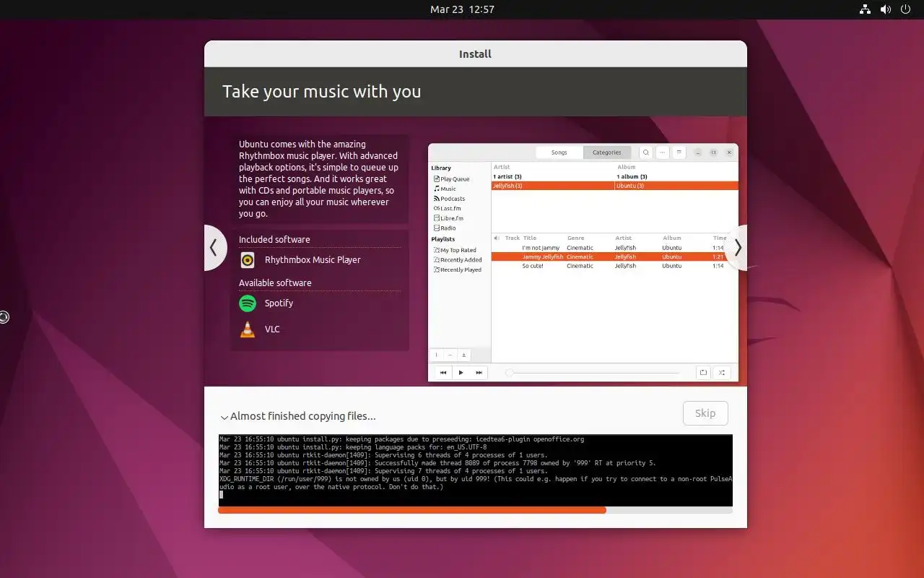Click the volume speaker icon in top bar
The width and height of the screenshot is (924, 578).
pos(886,9)
